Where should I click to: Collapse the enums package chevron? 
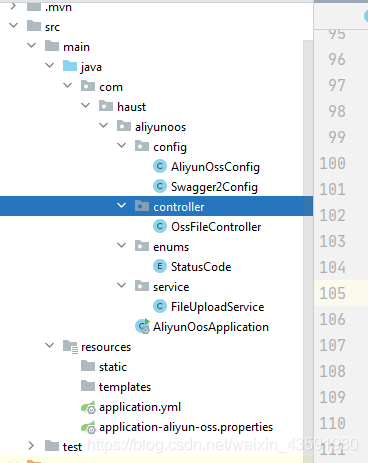(x=122, y=245)
